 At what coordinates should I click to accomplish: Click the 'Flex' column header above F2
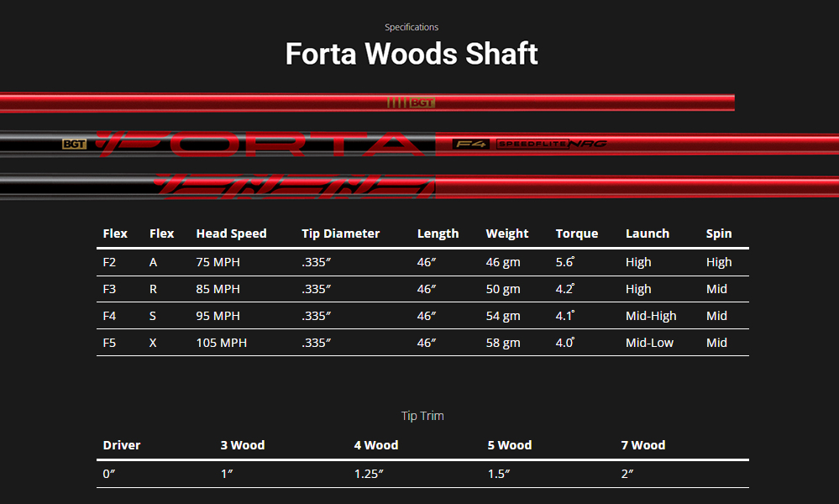[x=115, y=234]
